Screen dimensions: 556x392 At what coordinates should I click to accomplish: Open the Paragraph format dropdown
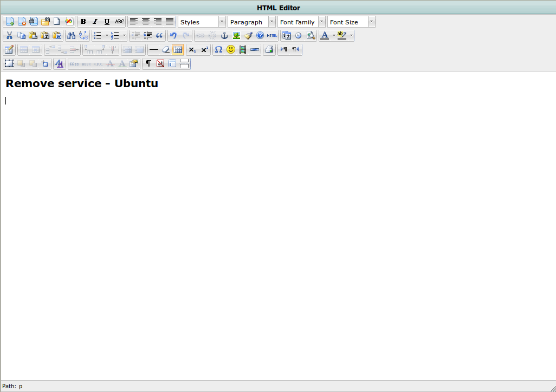[x=251, y=22]
